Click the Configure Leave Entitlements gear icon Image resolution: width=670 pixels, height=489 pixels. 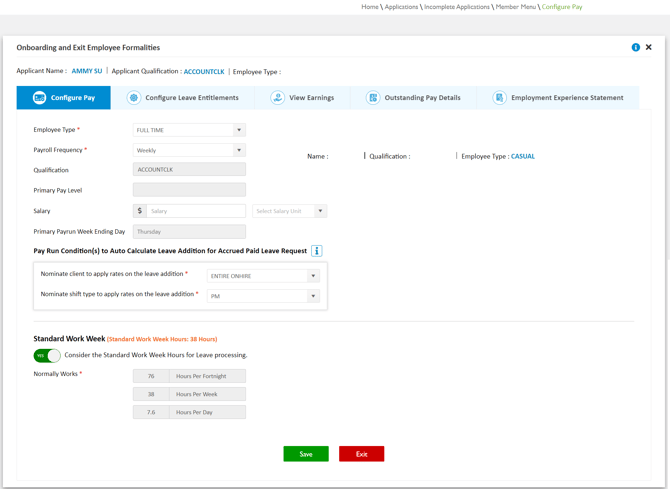pyautogui.click(x=134, y=98)
